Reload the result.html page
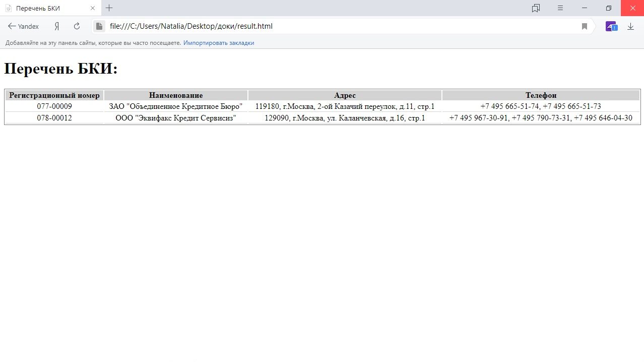 (x=77, y=26)
